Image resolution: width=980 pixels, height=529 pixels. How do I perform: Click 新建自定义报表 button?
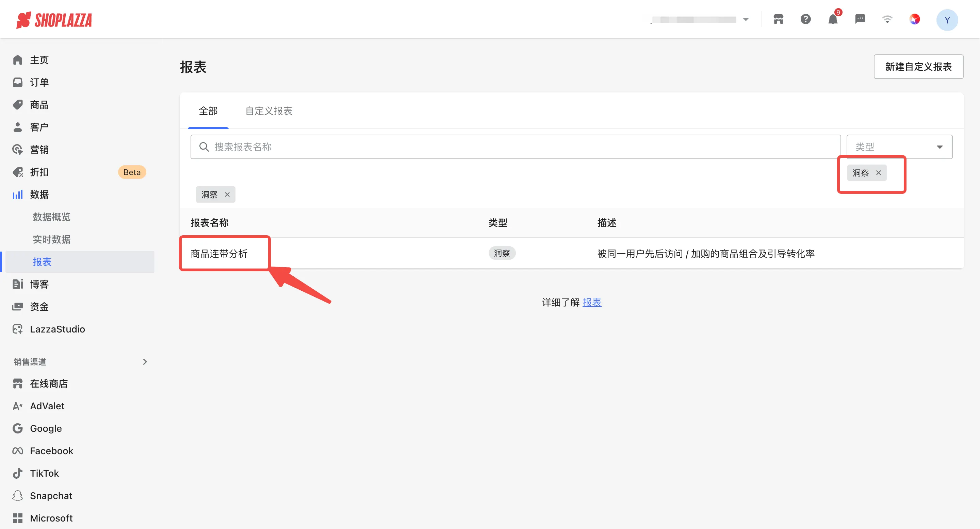(918, 67)
